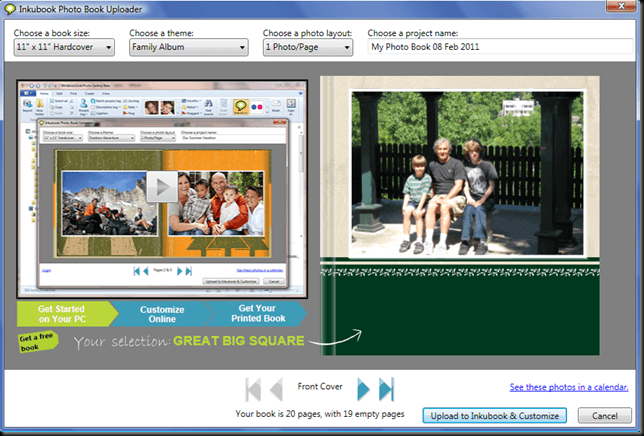Open the Family Album theme dropdown
The width and height of the screenshot is (644, 436).
pos(189,47)
